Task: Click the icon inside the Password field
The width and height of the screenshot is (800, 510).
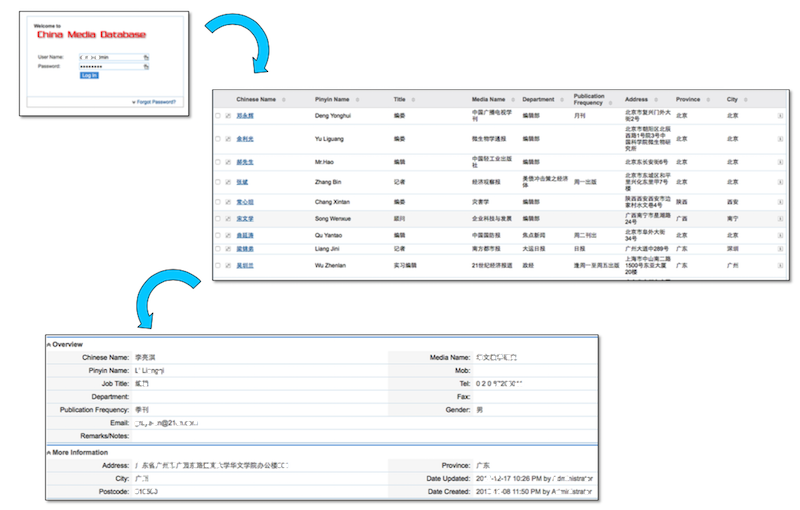Action: pyautogui.click(x=146, y=67)
